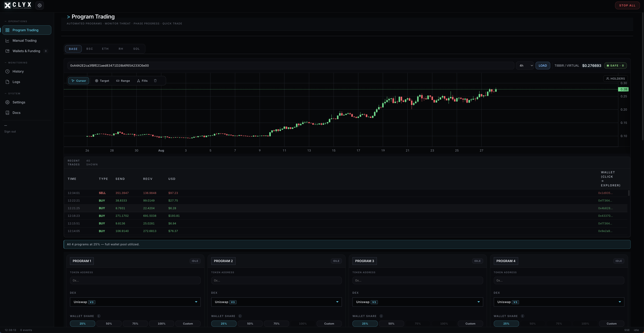Click the recent trades table scrollbar

pos(629,193)
